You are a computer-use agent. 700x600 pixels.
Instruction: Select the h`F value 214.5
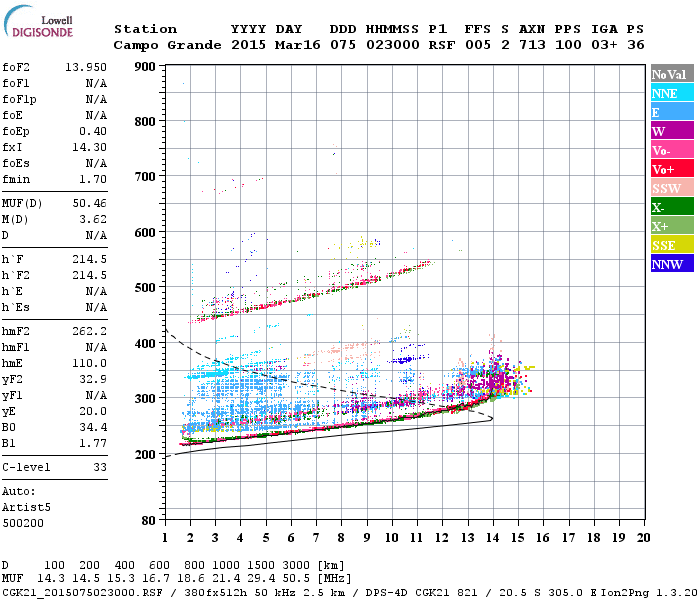coord(90,259)
